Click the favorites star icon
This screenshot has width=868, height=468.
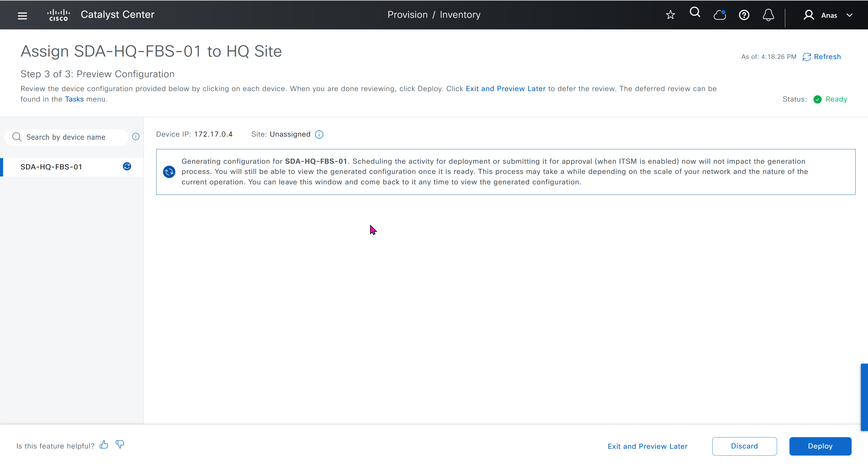(x=670, y=15)
